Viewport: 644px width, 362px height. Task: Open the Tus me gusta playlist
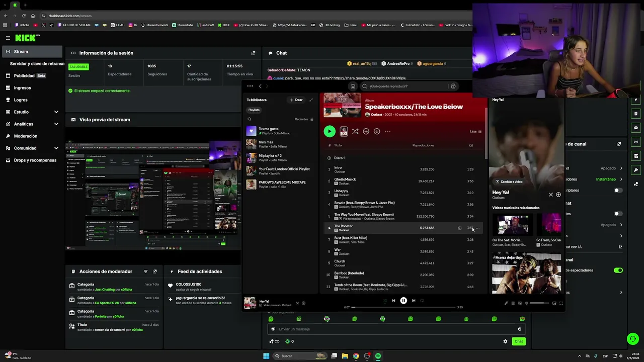pyautogui.click(x=281, y=131)
